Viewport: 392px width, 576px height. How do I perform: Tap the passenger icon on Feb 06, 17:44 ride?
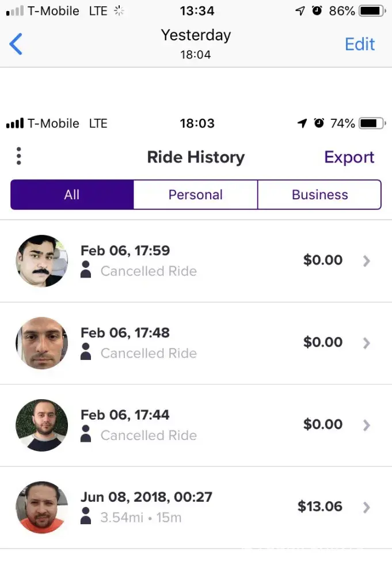click(86, 434)
